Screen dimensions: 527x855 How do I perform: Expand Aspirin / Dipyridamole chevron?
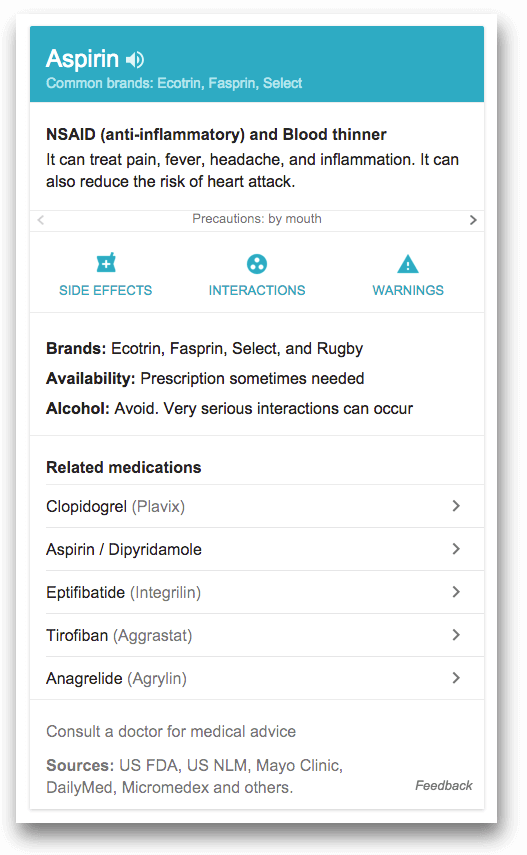pyautogui.click(x=456, y=549)
